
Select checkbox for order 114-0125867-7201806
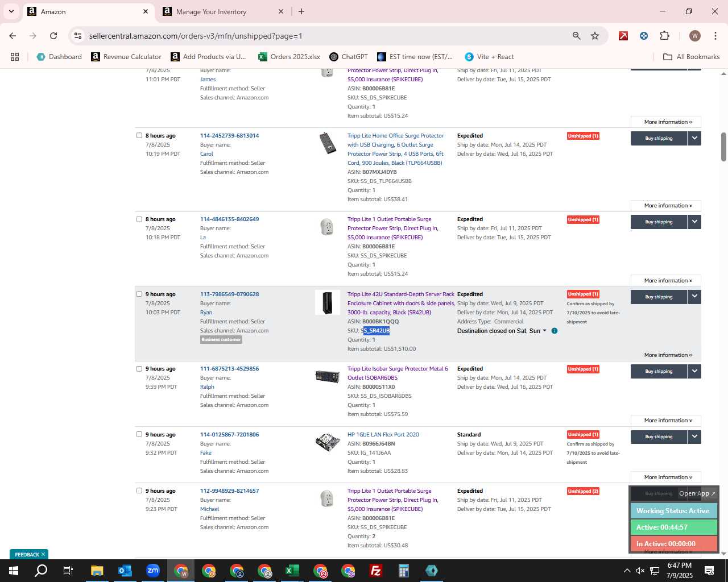point(139,434)
